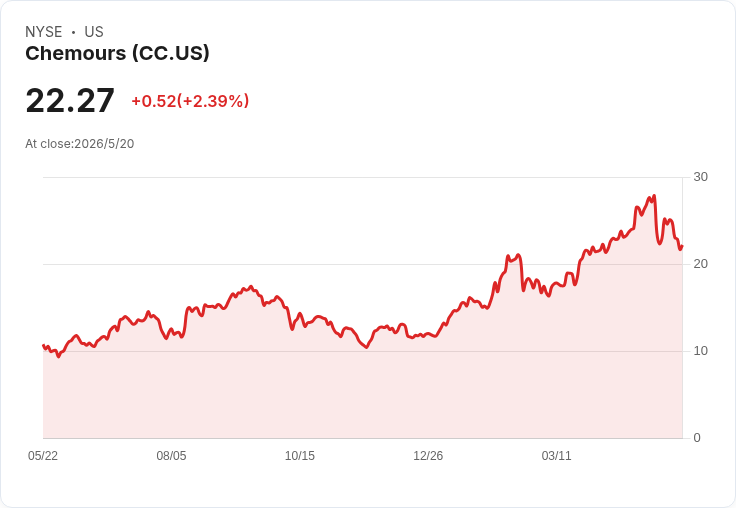736x508 pixels.
Task: Click the highest peak of the price line
Action: (x=654, y=196)
